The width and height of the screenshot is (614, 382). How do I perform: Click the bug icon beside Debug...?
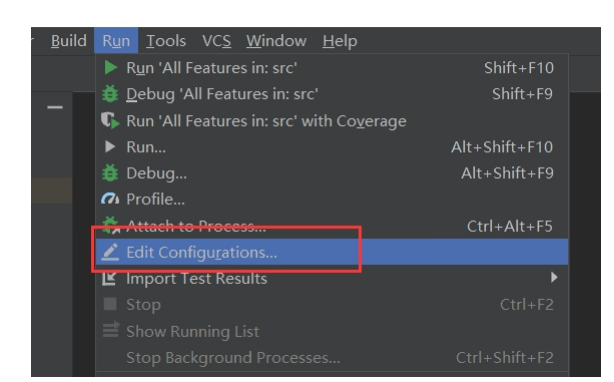click(110, 173)
